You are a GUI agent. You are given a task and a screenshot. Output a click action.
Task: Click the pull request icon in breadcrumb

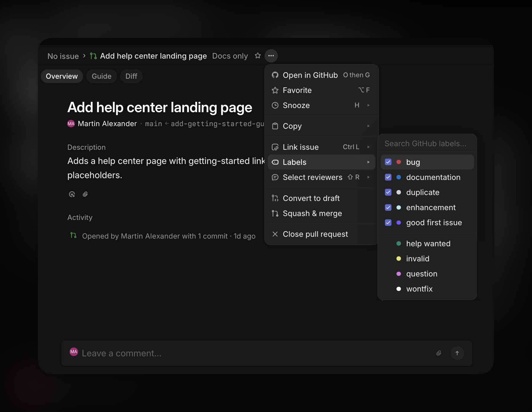tap(93, 56)
